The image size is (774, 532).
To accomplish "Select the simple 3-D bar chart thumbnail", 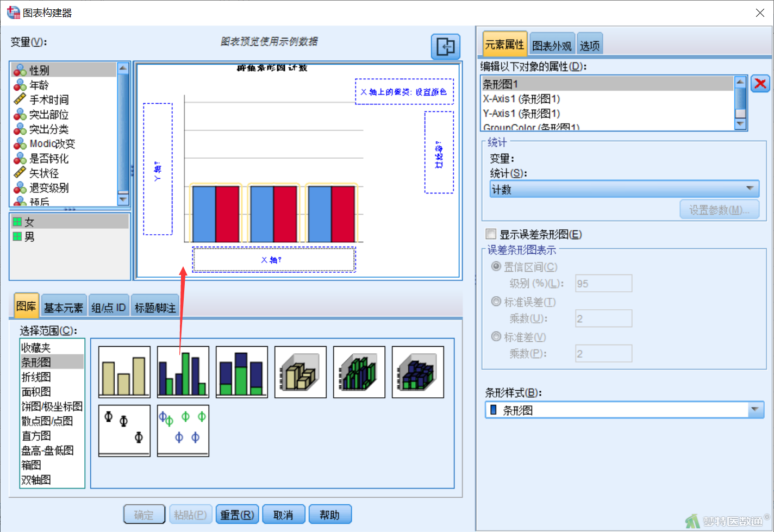I will pos(301,372).
